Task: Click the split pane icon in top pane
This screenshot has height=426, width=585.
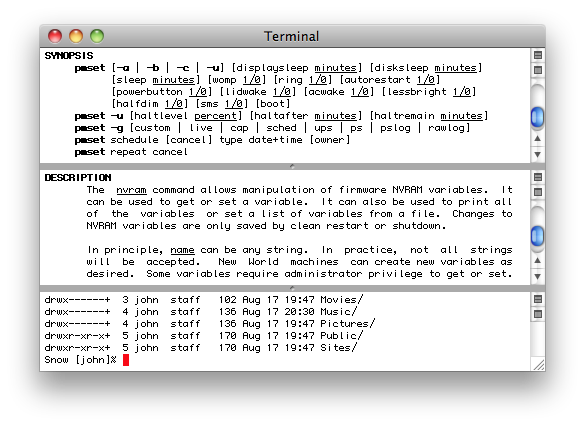Action: 538,55
